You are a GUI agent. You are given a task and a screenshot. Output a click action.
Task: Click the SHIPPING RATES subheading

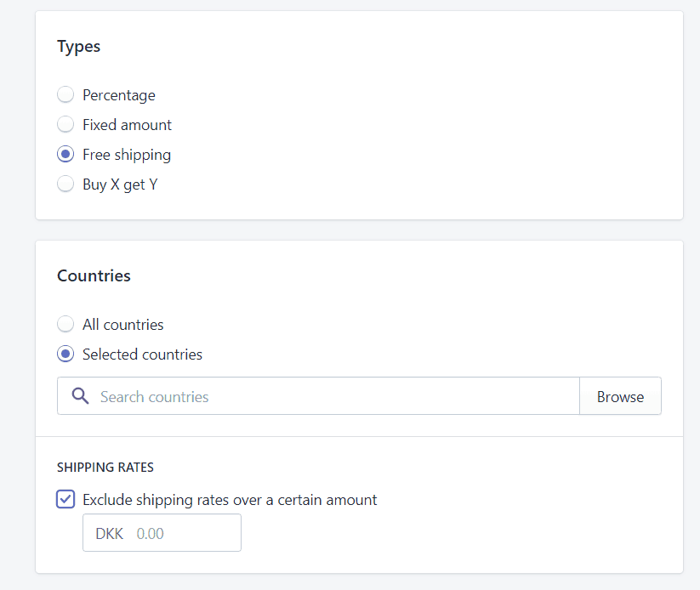point(105,468)
